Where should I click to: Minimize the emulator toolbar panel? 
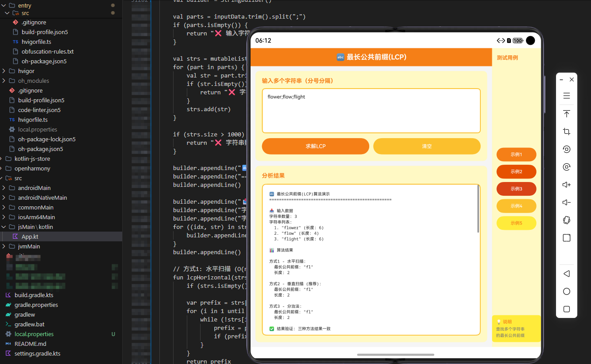(x=561, y=80)
